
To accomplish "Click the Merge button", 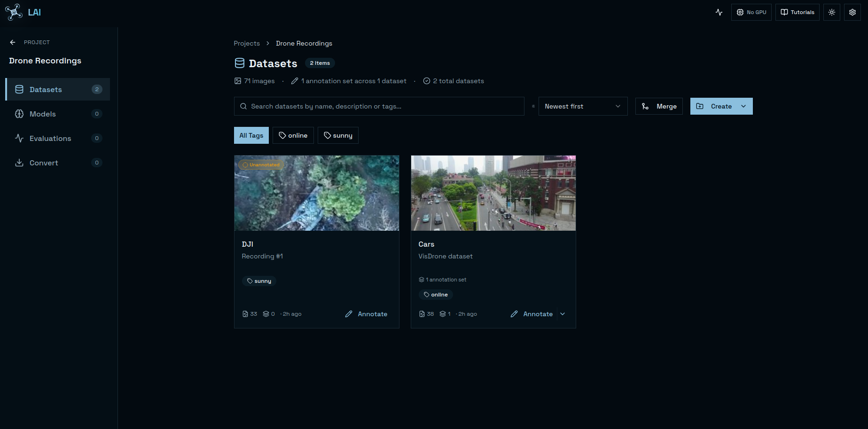I will point(659,106).
